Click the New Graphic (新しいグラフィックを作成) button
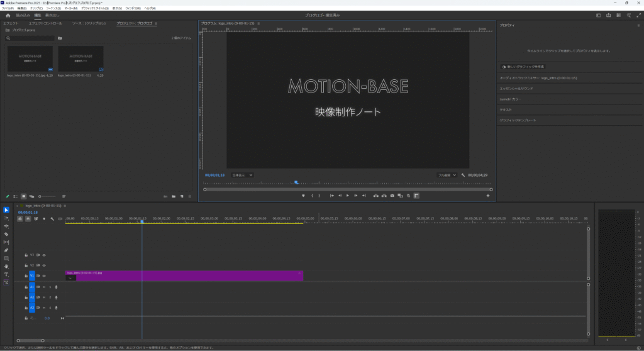 [523, 67]
